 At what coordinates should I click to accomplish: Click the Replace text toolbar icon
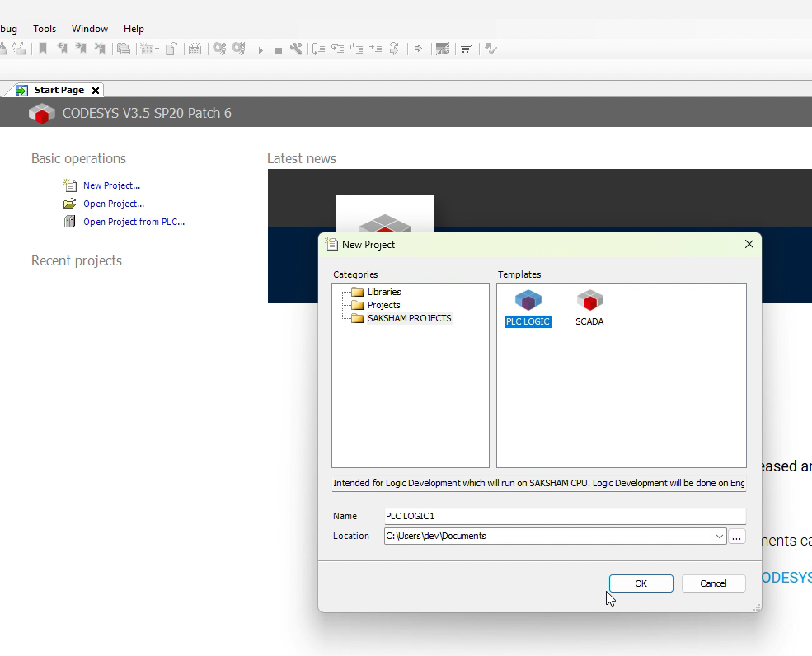tap(19, 49)
